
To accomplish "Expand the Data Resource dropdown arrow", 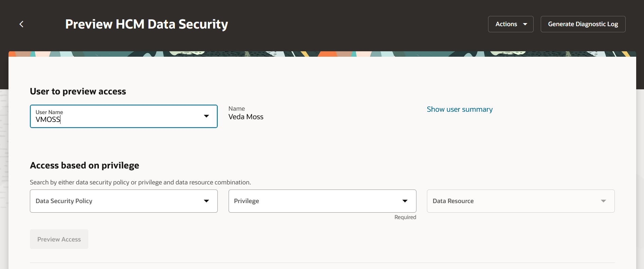I will click(x=603, y=201).
